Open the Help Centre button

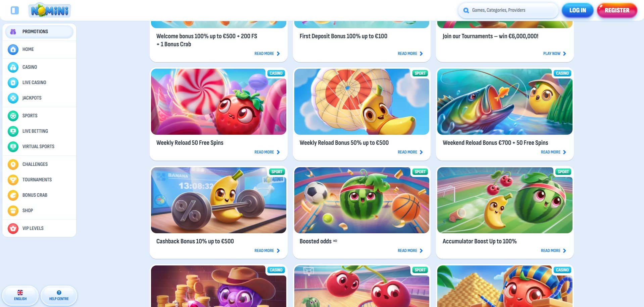click(x=59, y=295)
